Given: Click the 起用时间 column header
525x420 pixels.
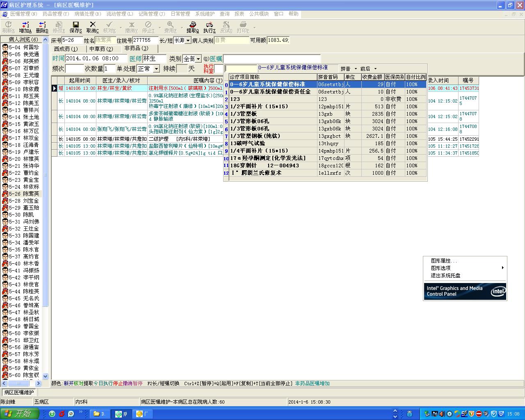Looking at the screenshot, I should [80, 80].
